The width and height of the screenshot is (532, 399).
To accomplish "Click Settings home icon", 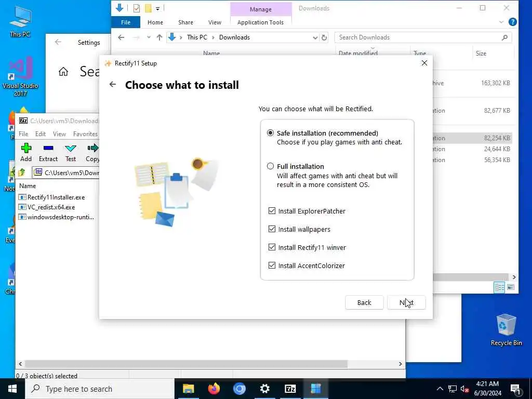I will click(x=63, y=72).
